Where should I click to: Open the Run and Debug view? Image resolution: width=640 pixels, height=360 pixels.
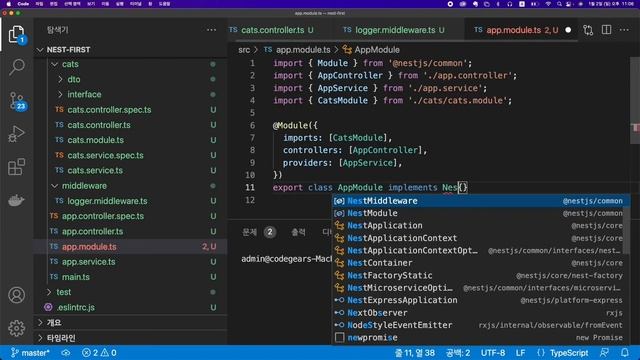pyautogui.click(x=16, y=134)
